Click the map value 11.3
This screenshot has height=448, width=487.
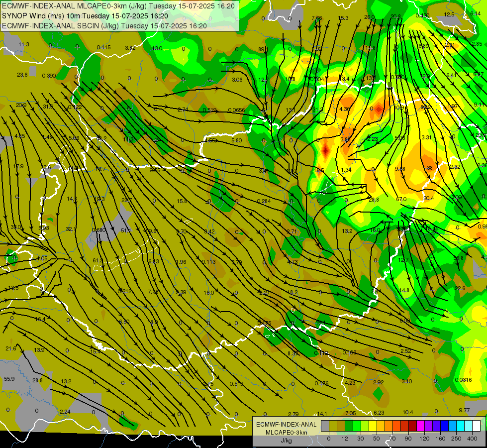pos(23,44)
